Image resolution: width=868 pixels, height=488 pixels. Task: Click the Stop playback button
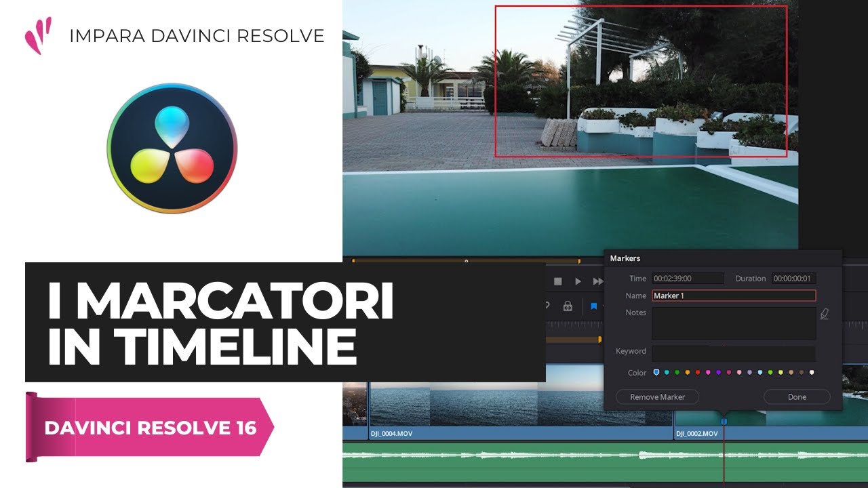click(x=558, y=281)
